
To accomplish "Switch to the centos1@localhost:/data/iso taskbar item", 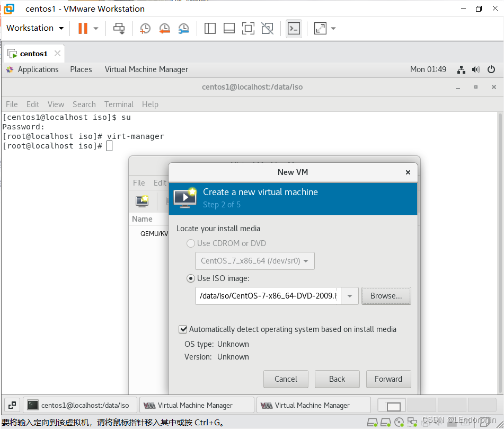I will (80, 405).
